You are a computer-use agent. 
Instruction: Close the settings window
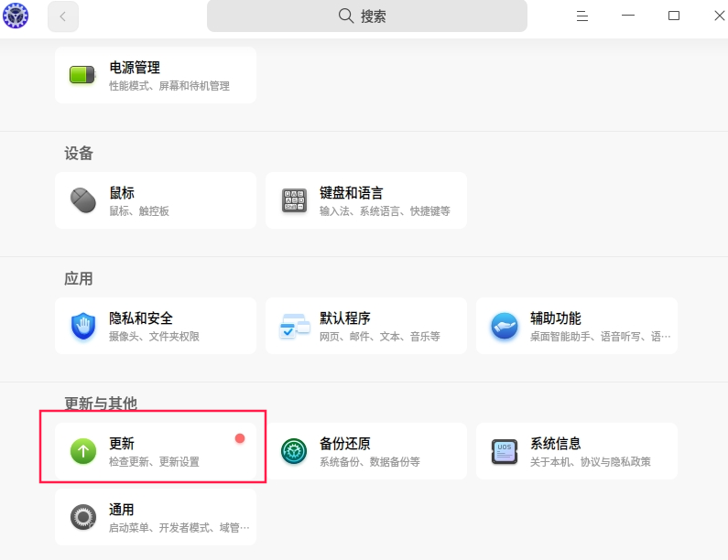[719, 16]
